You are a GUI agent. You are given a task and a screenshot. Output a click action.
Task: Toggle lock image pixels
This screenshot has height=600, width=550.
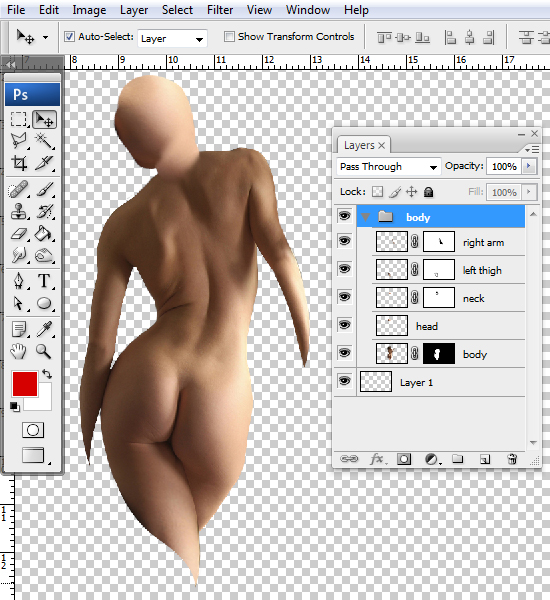point(395,192)
